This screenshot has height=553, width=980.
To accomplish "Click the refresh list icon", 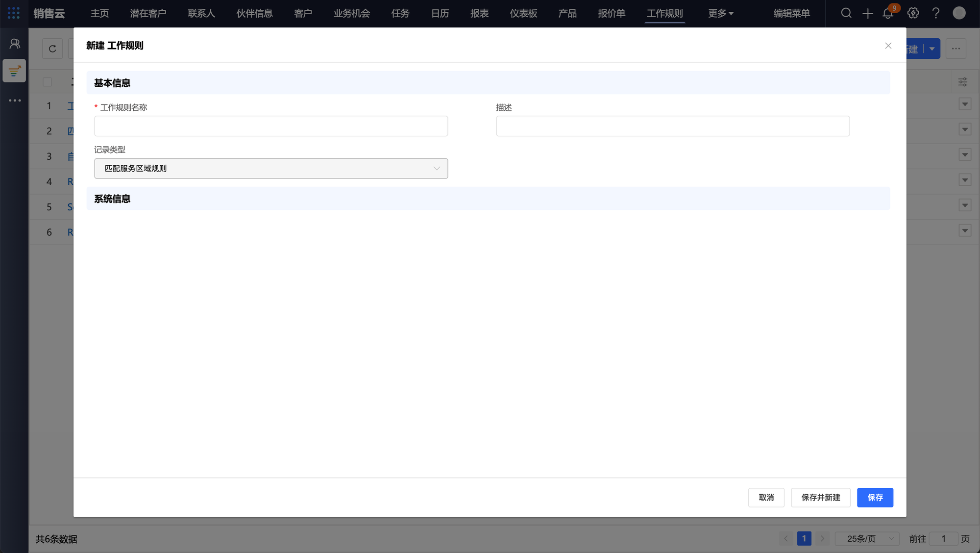I will coord(52,49).
